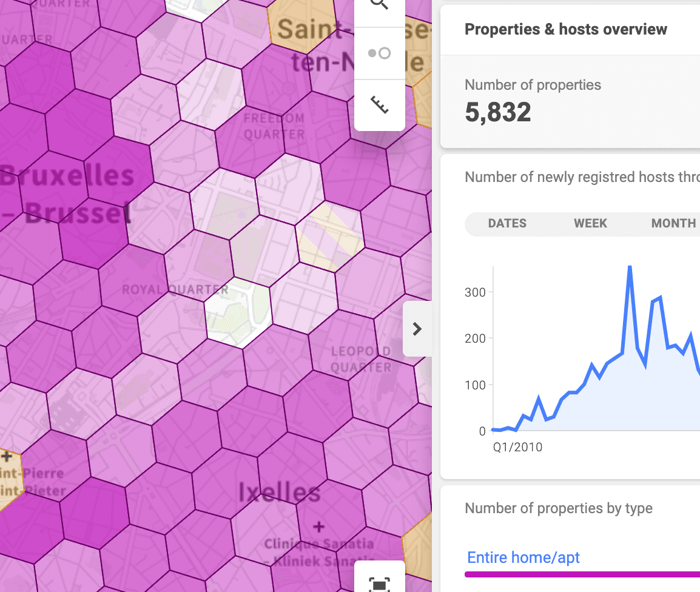Click the Properties & hosts overview header
The height and width of the screenshot is (592, 700).
pos(566,29)
